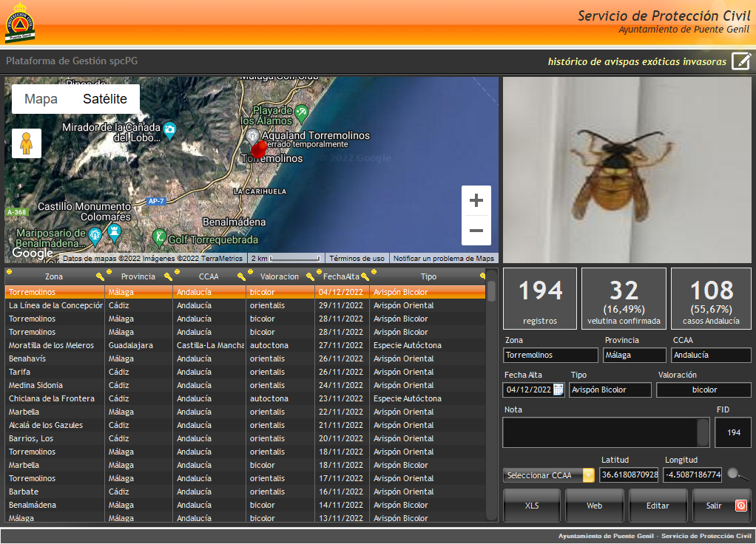Click the yellow circle icon before CCAA header
The image size is (756, 544).
coord(177,272)
